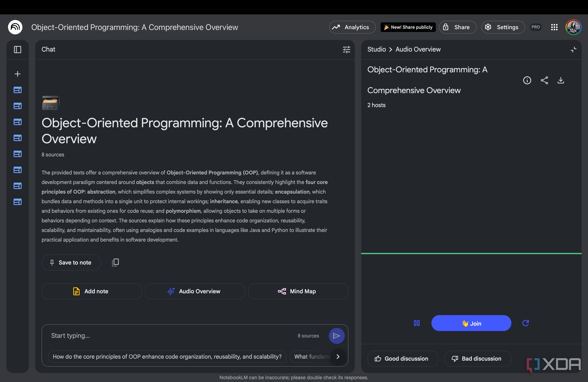Open the third source in sidebar

(18, 122)
